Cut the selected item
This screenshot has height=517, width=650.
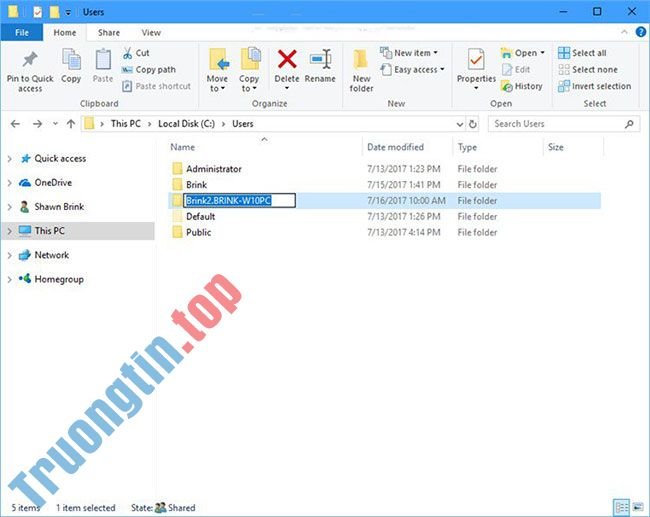coord(136,53)
